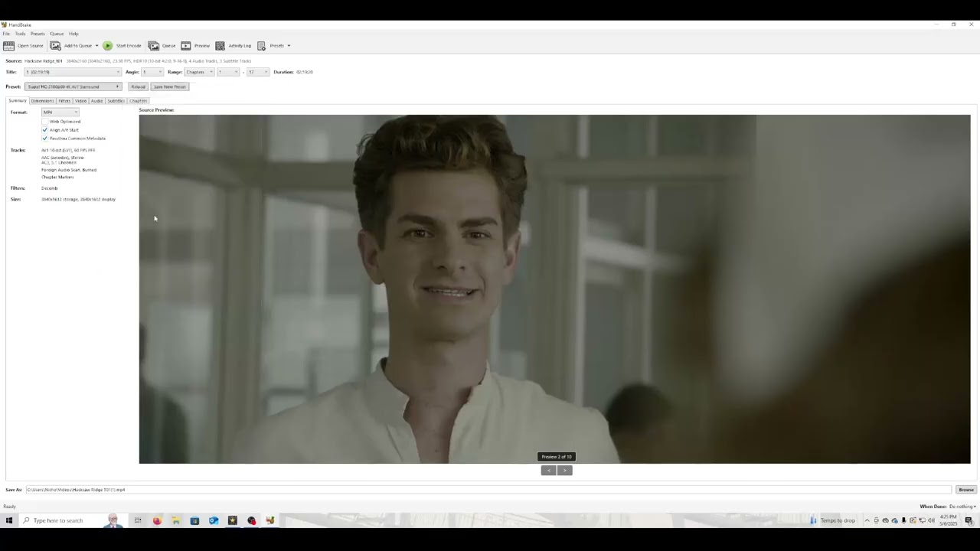This screenshot has width=980, height=551.
Task: Open the Windows Start menu
Action: tap(9, 520)
